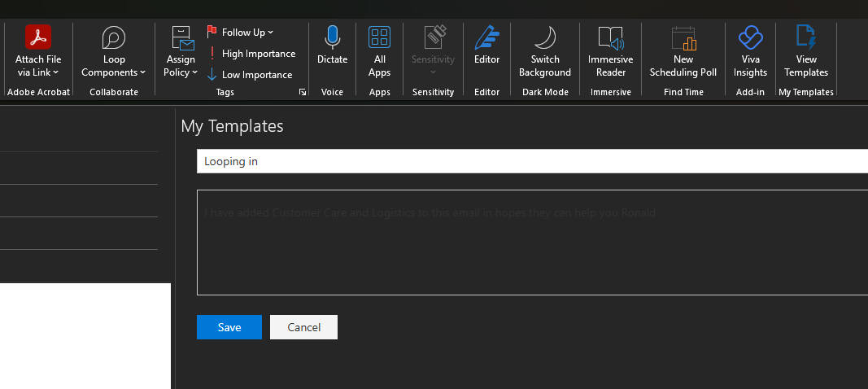
Task: Open the Follow Up dropdown arrow
Action: click(270, 33)
